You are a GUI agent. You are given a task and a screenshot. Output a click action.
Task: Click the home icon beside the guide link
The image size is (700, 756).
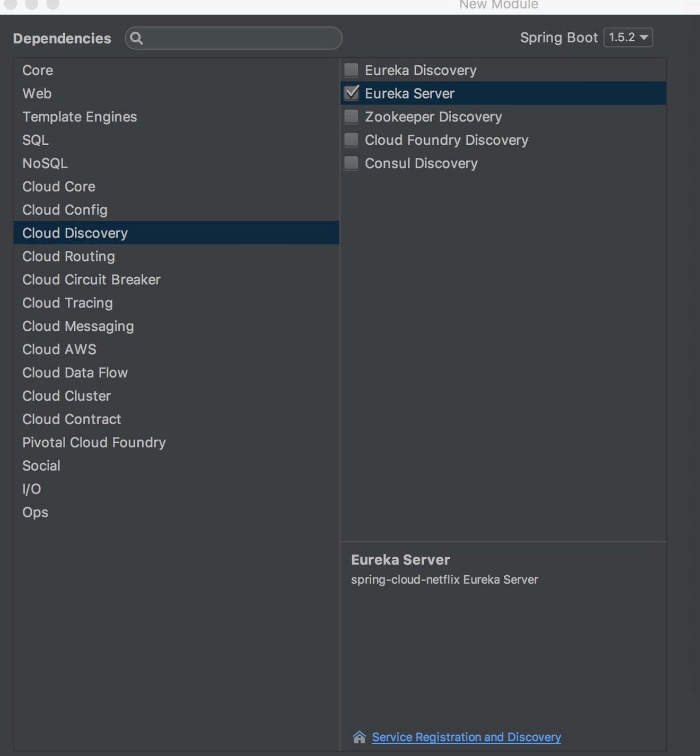359,737
